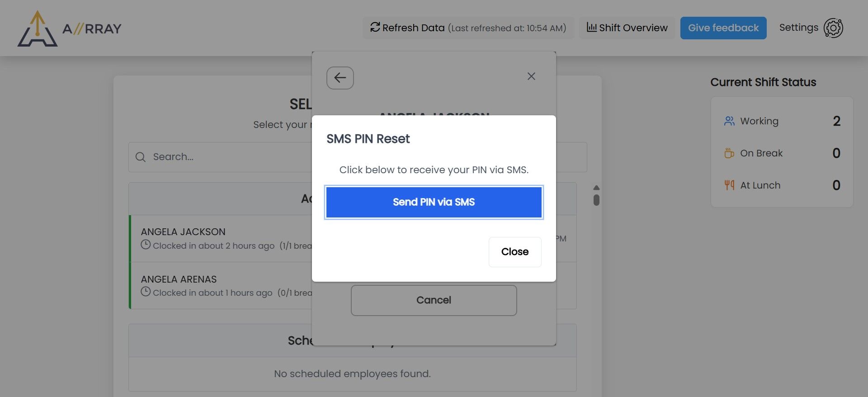Open the Give feedback form

[723, 28]
